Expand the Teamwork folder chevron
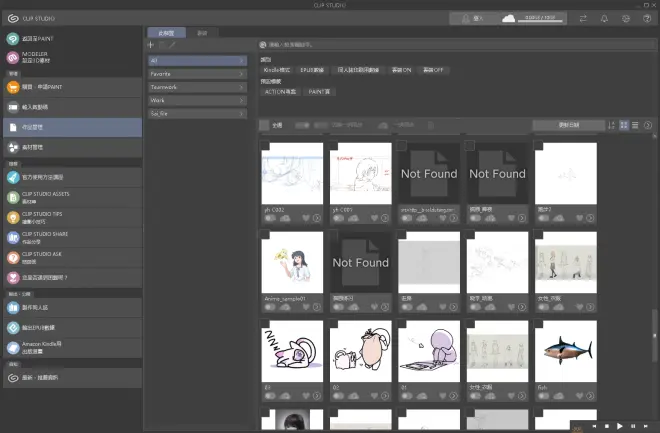 [241, 87]
